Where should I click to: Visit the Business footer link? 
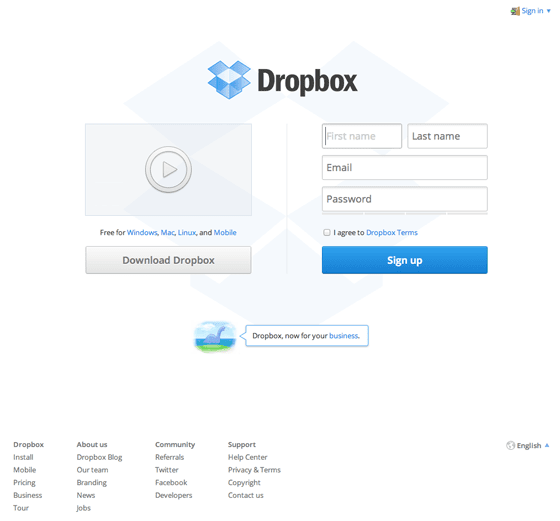coord(28,495)
